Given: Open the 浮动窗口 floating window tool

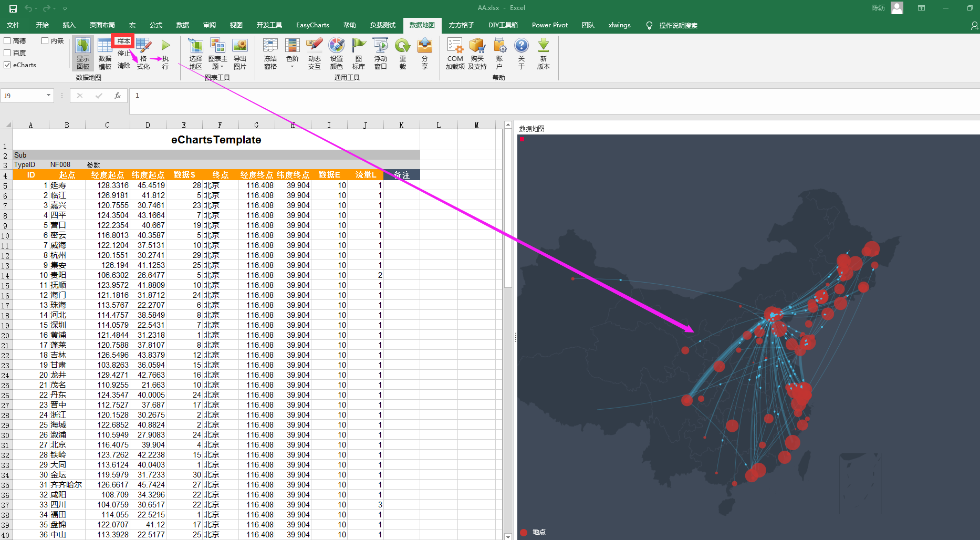Looking at the screenshot, I should [x=380, y=53].
